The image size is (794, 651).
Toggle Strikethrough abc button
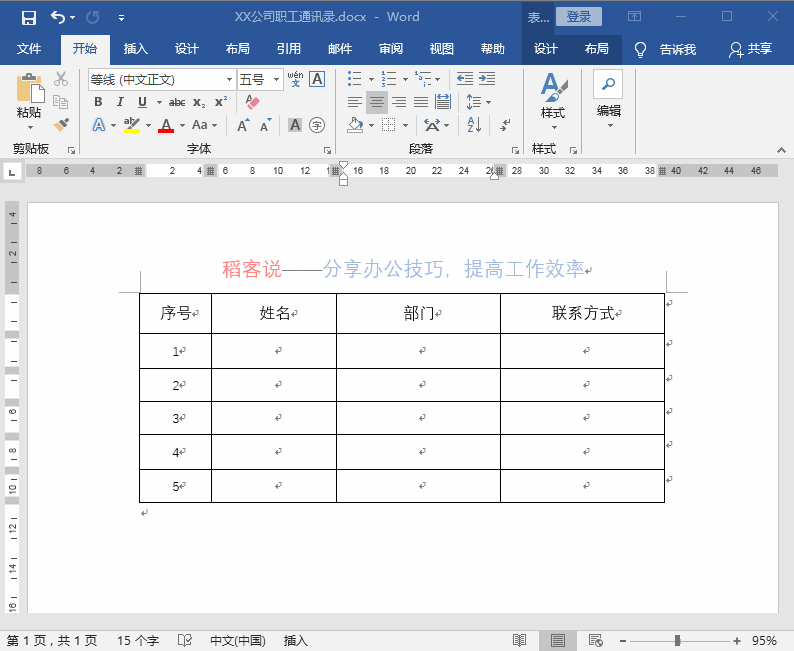(x=177, y=102)
